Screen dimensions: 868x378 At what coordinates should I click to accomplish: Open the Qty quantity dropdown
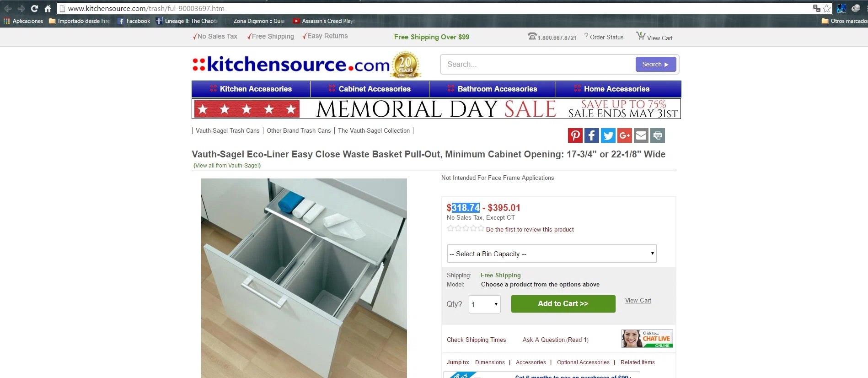[484, 304]
